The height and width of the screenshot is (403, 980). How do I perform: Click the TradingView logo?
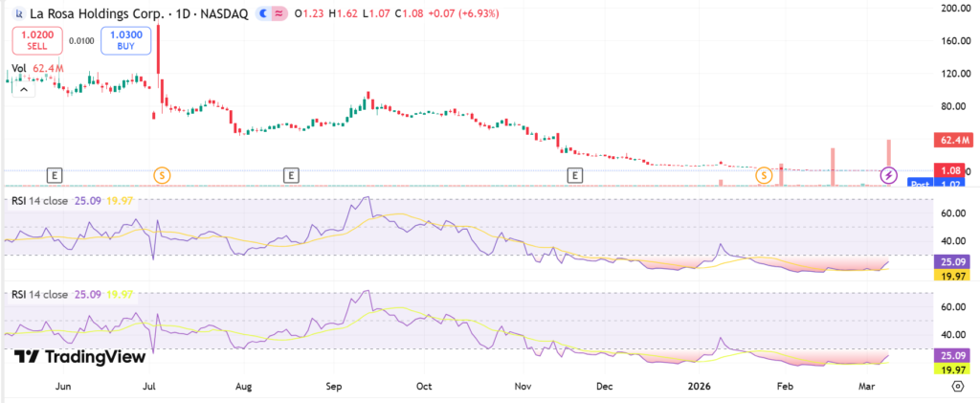tap(80, 357)
